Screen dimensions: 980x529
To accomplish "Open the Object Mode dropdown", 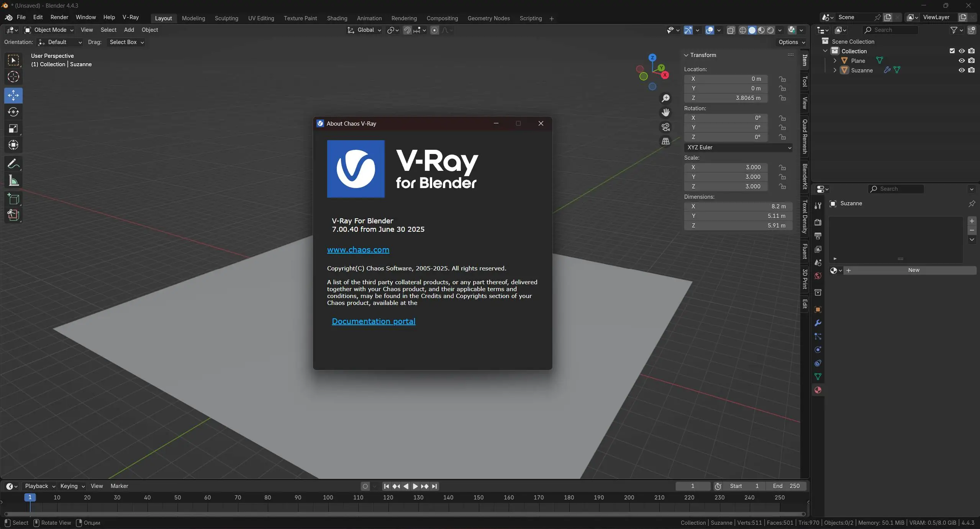I will (x=49, y=30).
